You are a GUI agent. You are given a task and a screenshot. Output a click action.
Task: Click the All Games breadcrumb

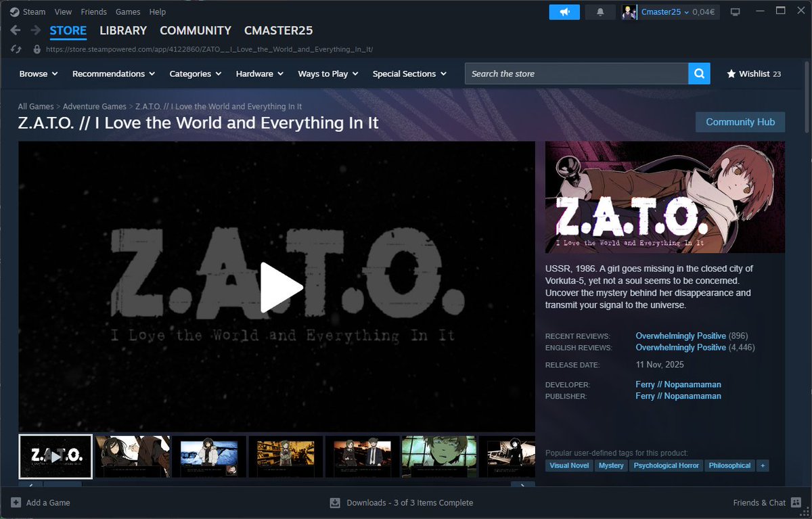coord(37,106)
